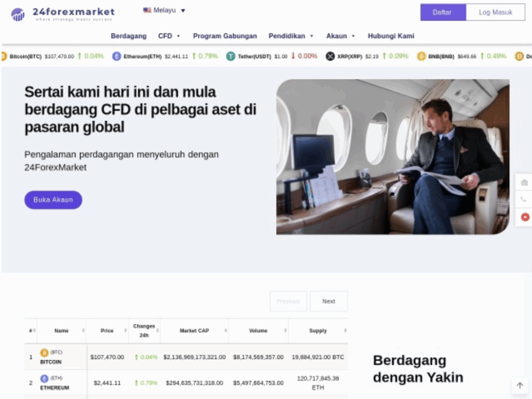Click the Tether icon in the ticker
The width and height of the screenshot is (532, 399).
point(231,56)
